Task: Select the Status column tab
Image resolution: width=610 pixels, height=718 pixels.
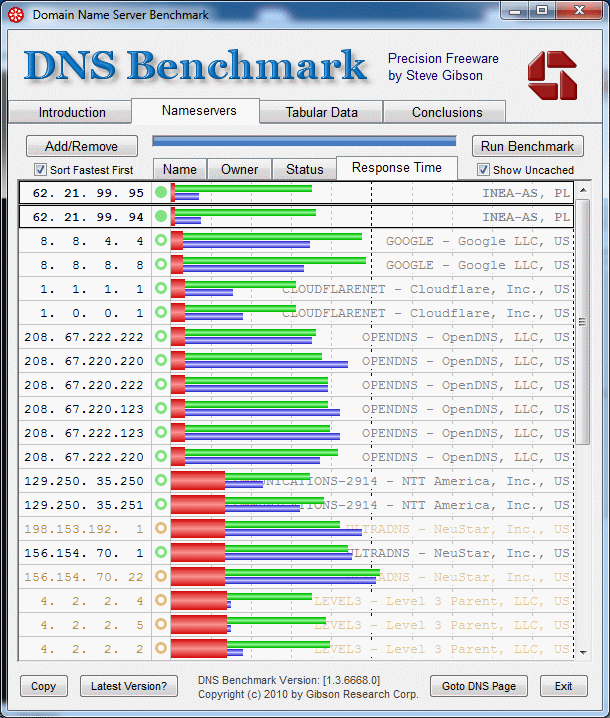Action: click(305, 169)
